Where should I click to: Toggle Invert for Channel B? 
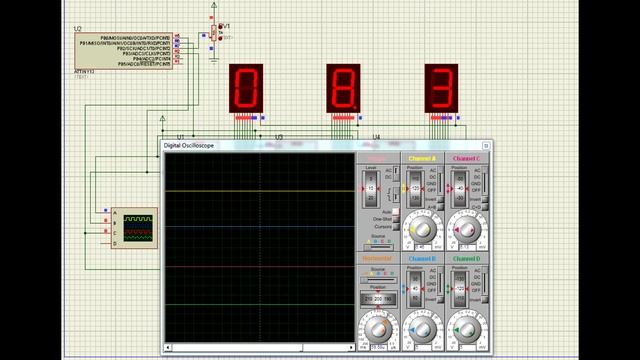coord(440,300)
